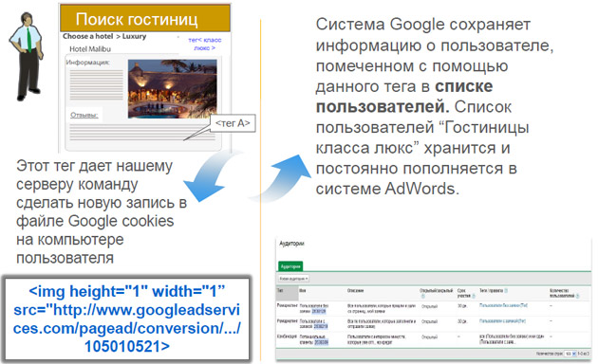The image size is (598, 364).
Task: Click help icon beside Теги / правила header
Action: [506, 290]
